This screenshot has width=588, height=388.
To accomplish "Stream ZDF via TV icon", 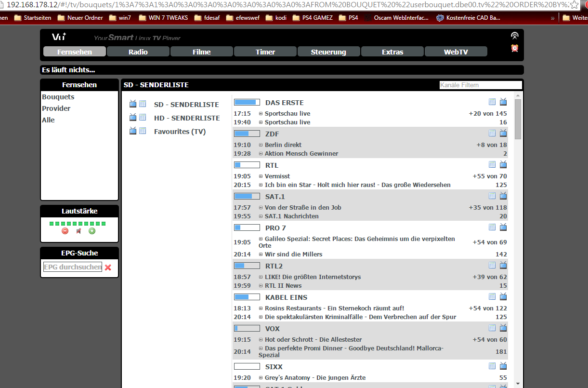I will click(503, 133).
